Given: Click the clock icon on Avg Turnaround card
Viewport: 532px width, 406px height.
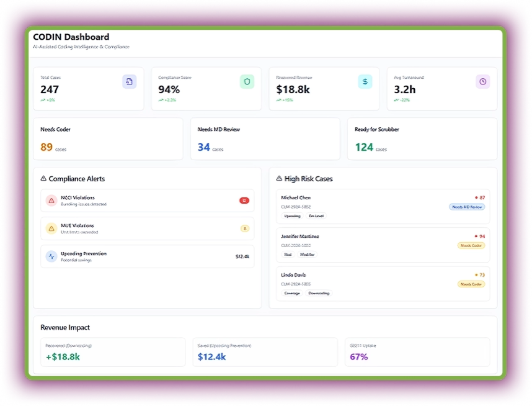Looking at the screenshot, I should [483, 81].
